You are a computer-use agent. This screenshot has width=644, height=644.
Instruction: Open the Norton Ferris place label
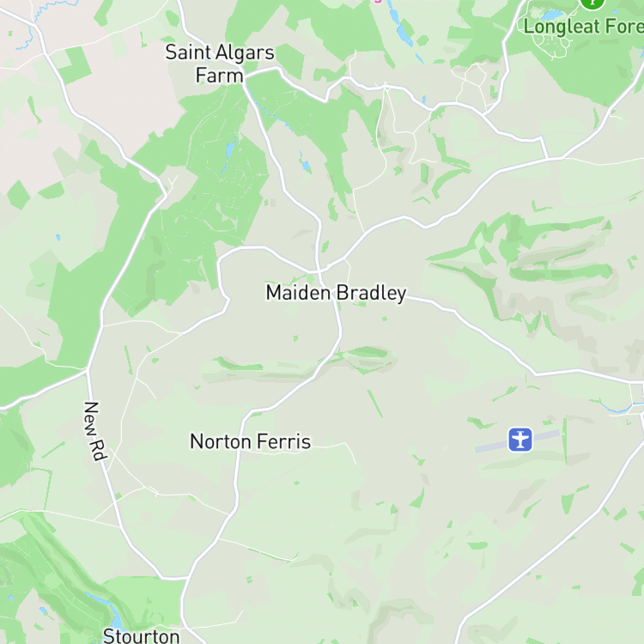point(250,441)
